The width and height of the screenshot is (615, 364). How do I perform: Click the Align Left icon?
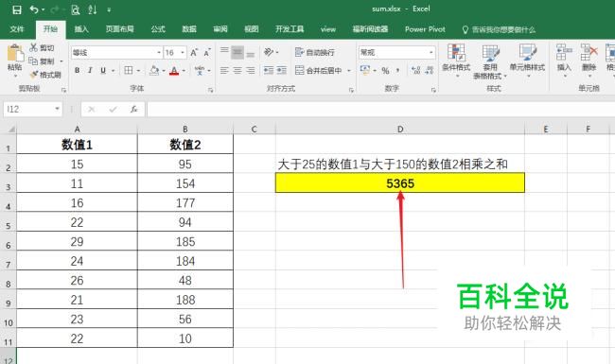[224, 71]
